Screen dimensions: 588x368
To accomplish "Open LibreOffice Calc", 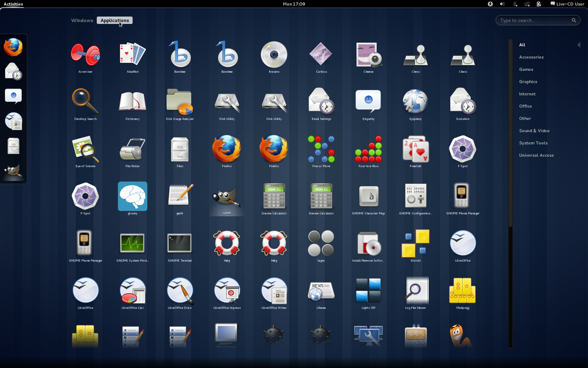I will (133, 294).
